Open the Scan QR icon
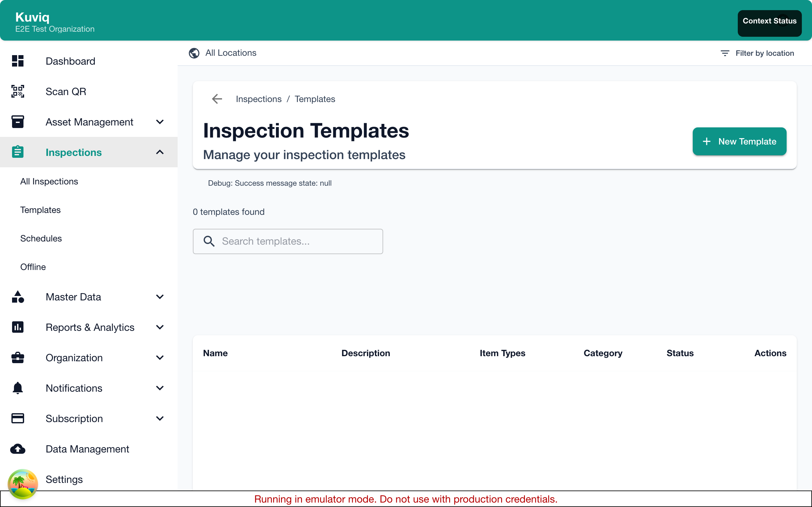Screen dimensions: 812x507 [x=18, y=91]
